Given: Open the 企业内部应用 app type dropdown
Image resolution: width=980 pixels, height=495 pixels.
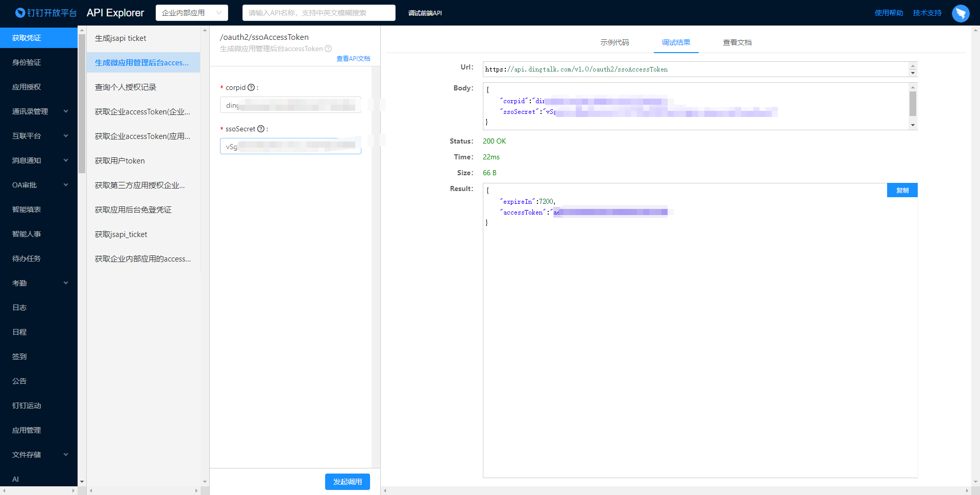Looking at the screenshot, I should point(191,13).
